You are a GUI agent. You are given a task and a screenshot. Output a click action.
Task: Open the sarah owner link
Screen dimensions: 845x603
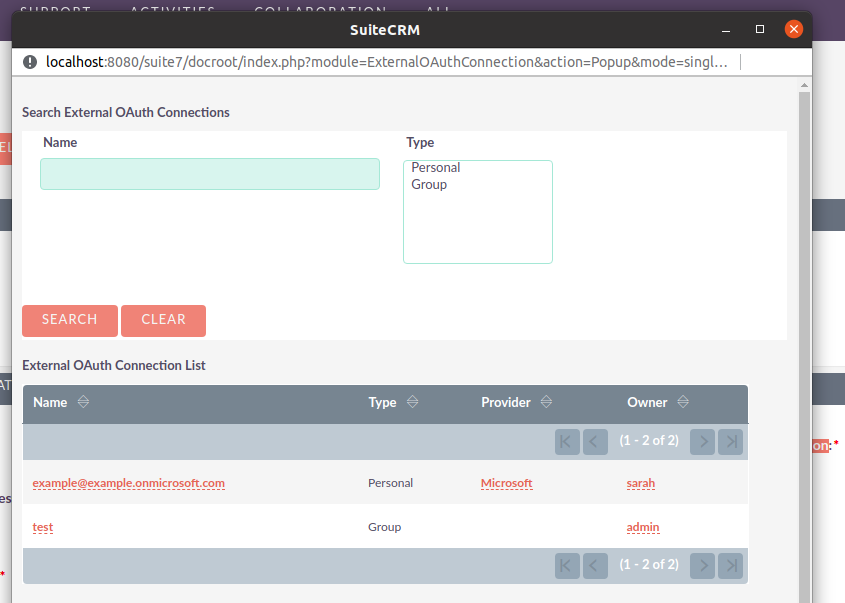641,483
